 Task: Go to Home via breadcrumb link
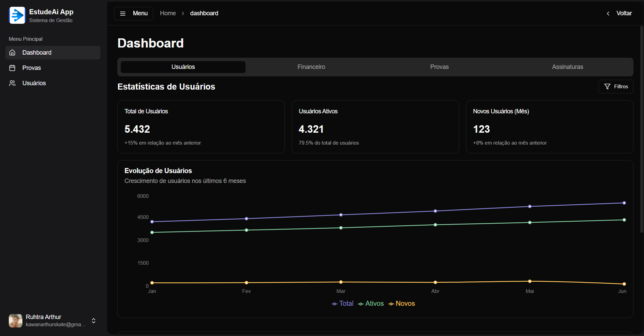pyautogui.click(x=168, y=13)
